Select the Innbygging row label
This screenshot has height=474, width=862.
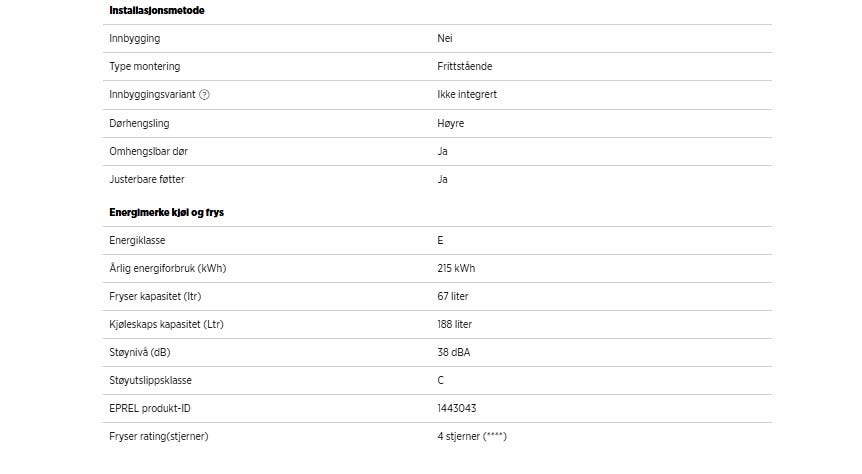(x=135, y=38)
